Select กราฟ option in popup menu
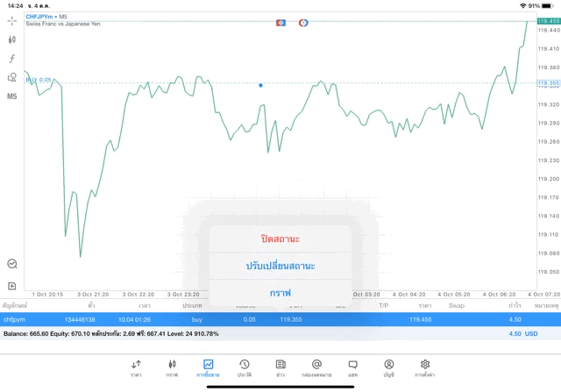Image resolution: width=561 pixels, height=392 pixels. click(280, 292)
